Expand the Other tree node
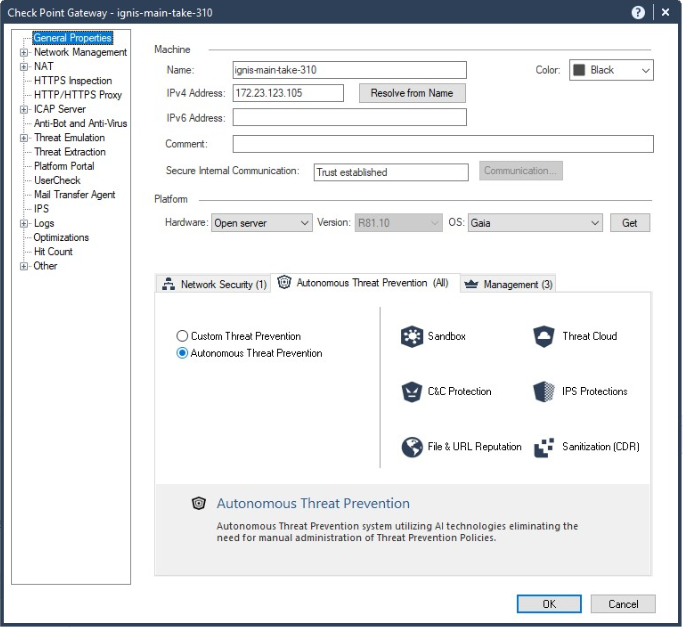The height and width of the screenshot is (628, 683). tap(24, 266)
